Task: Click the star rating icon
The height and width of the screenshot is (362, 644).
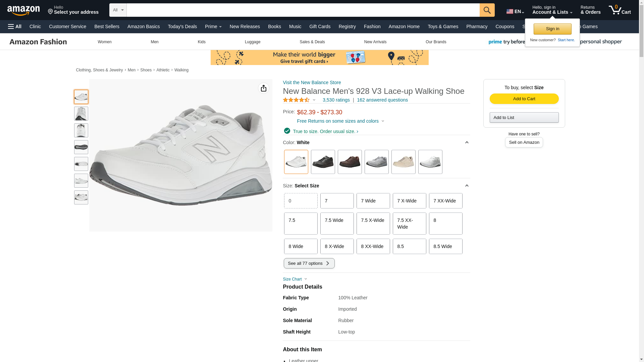Action: (x=296, y=100)
